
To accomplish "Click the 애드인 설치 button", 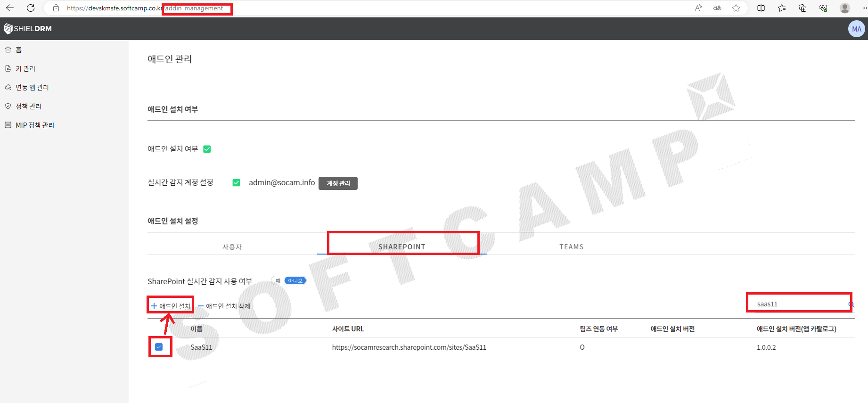I will pyautogui.click(x=171, y=306).
